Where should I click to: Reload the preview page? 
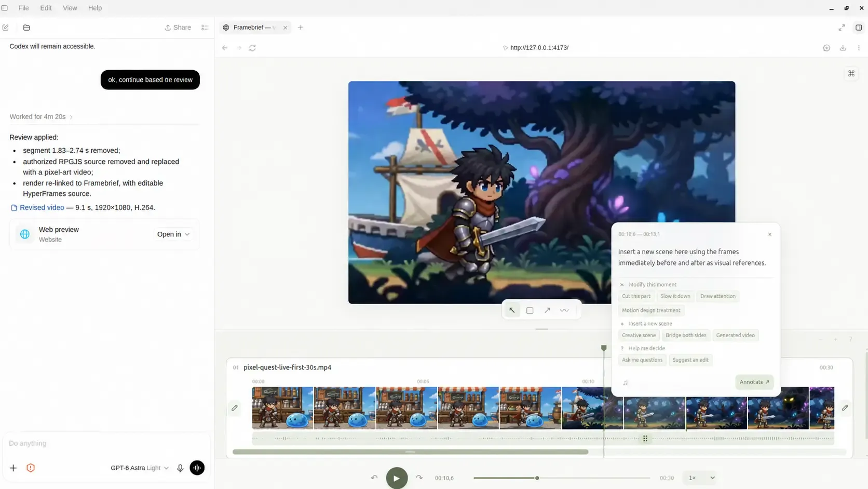pyautogui.click(x=252, y=48)
